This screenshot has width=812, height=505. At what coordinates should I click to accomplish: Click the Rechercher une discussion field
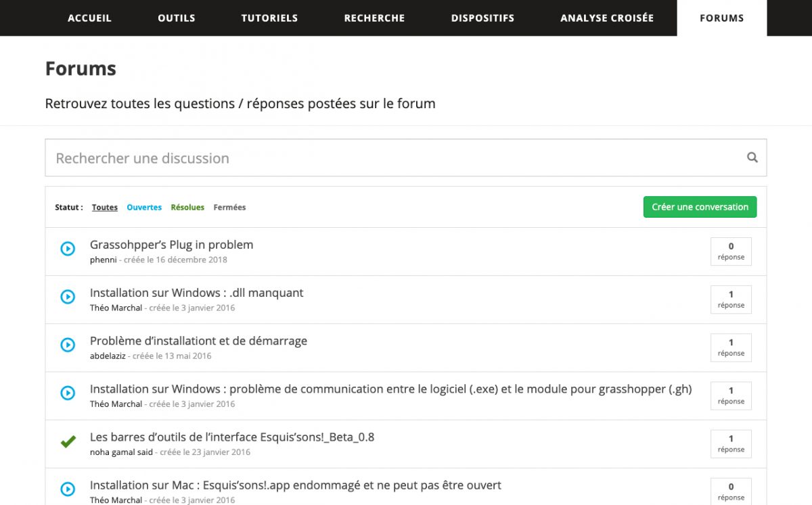pyautogui.click(x=392, y=158)
